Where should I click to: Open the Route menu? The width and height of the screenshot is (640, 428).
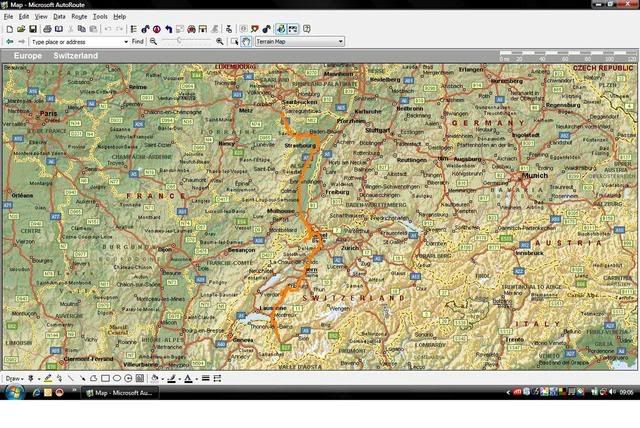[x=79, y=17]
